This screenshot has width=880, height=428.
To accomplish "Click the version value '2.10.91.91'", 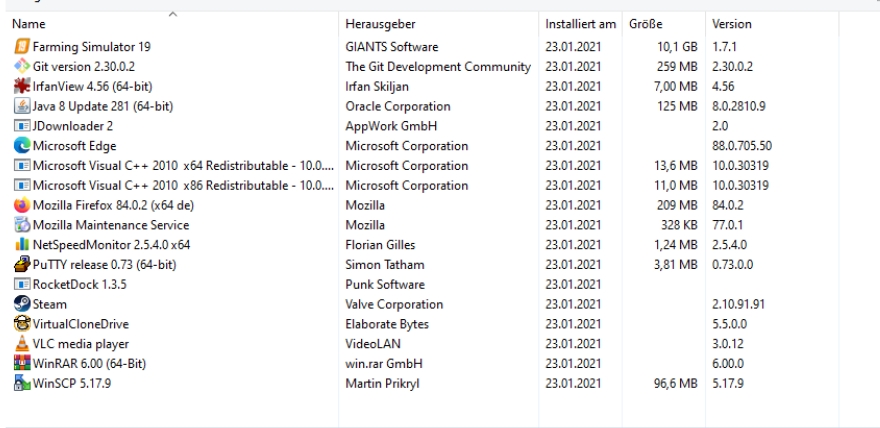I will [739, 305].
